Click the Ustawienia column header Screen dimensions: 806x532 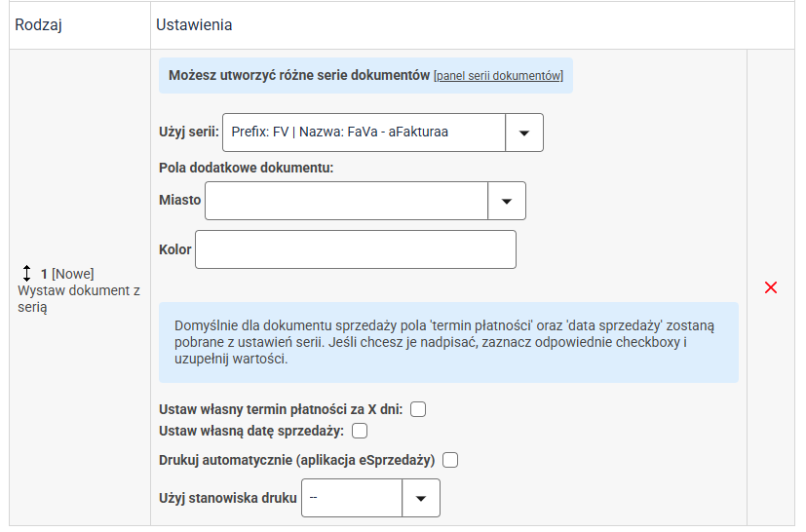pyautogui.click(x=194, y=25)
